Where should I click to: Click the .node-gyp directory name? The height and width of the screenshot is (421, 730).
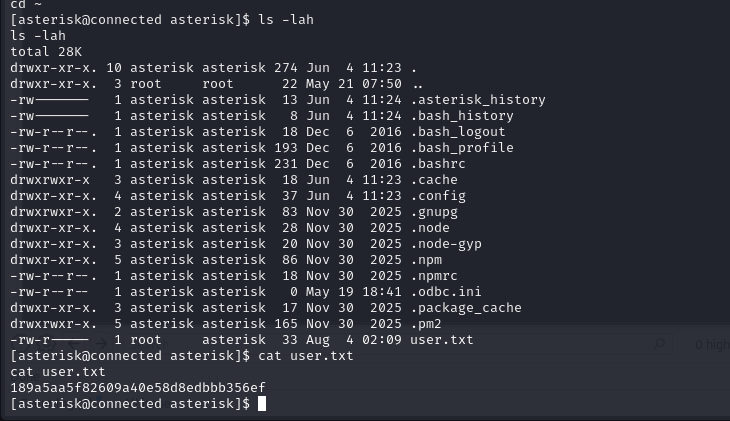446,244
